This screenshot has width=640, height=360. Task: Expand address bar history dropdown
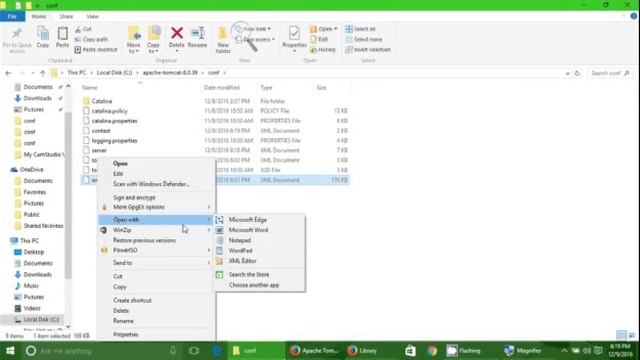pos(567,73)
